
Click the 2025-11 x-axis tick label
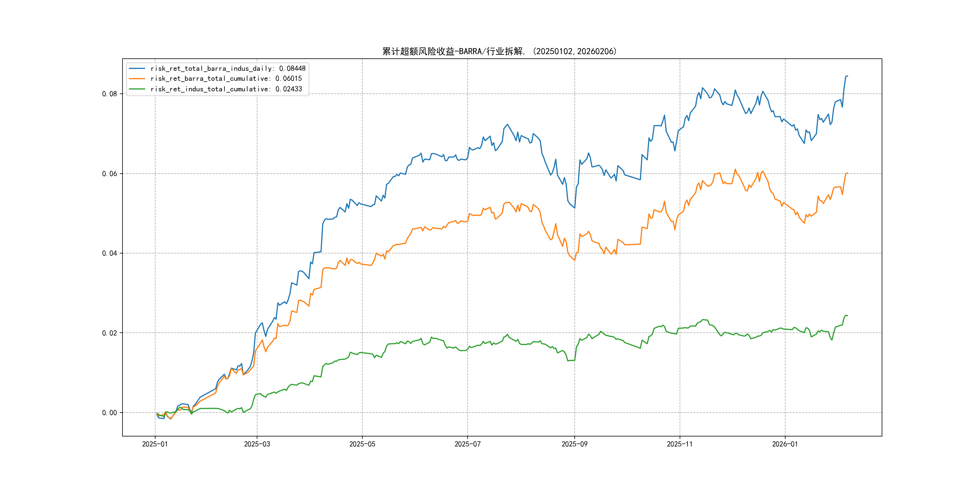[x=680, y=444]
